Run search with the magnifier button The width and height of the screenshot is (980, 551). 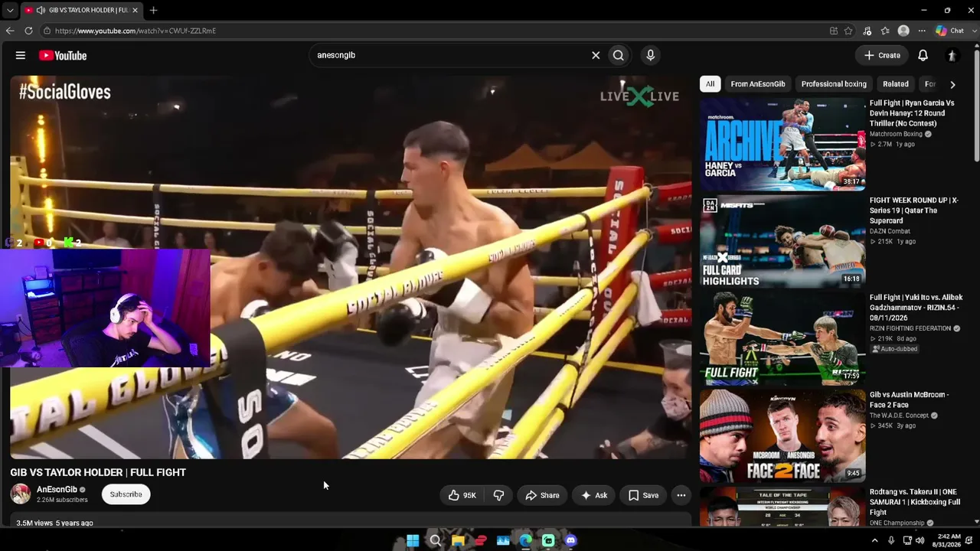click(x=619, y=55)
